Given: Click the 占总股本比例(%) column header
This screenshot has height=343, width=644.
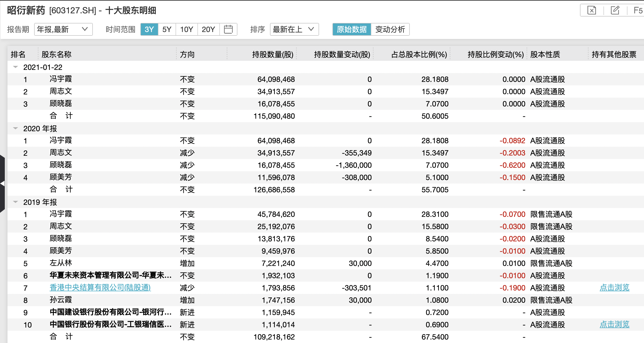Looking at the screenshot, I should coord(419,54).
